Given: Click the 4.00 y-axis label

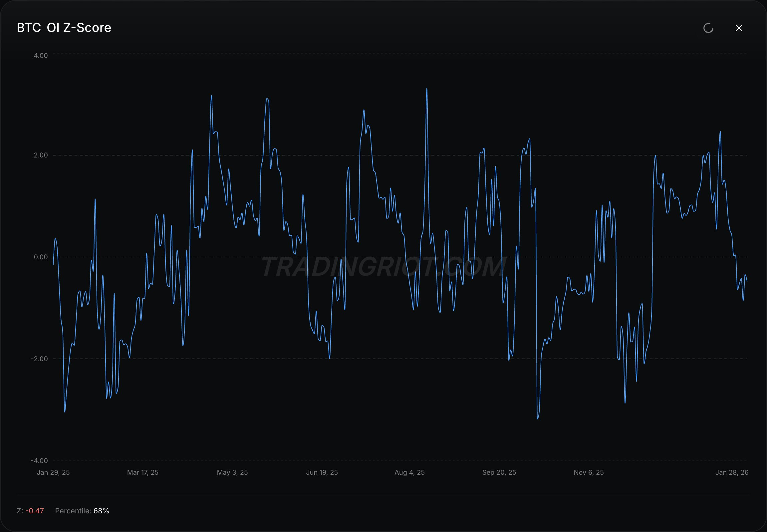Looking at the screenshot, I should click(x=41, y=55).
